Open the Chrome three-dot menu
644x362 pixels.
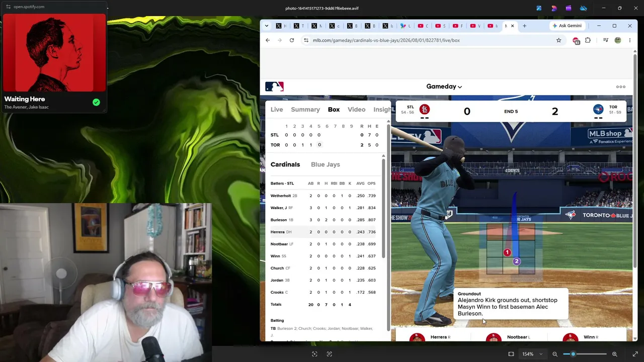(629, 40)
